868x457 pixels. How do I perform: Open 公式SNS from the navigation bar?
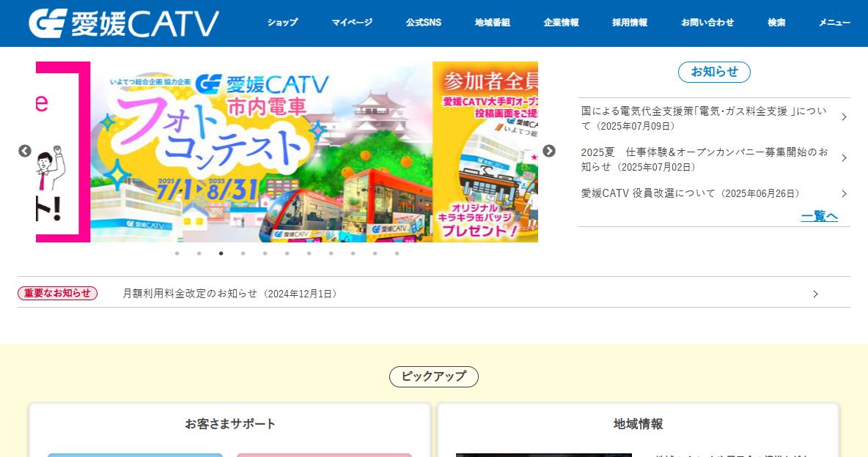pos(424,23)
